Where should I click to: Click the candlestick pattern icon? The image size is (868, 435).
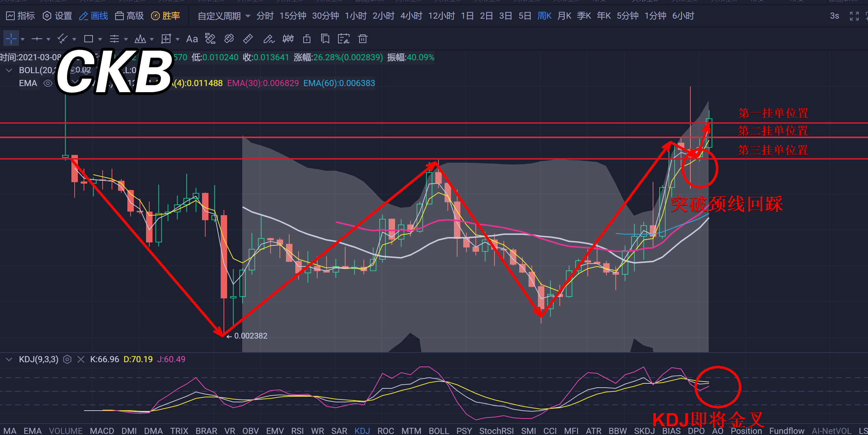(288, 39)
